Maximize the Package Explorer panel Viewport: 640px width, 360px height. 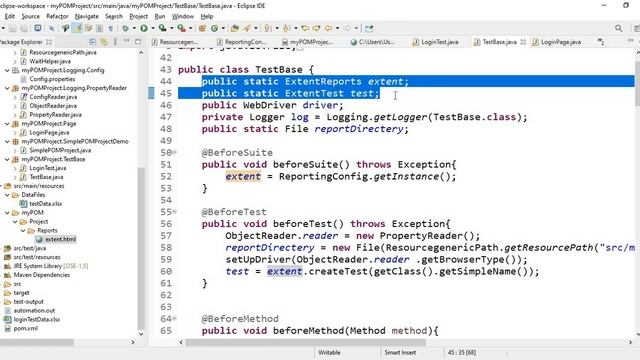(138, 42)
